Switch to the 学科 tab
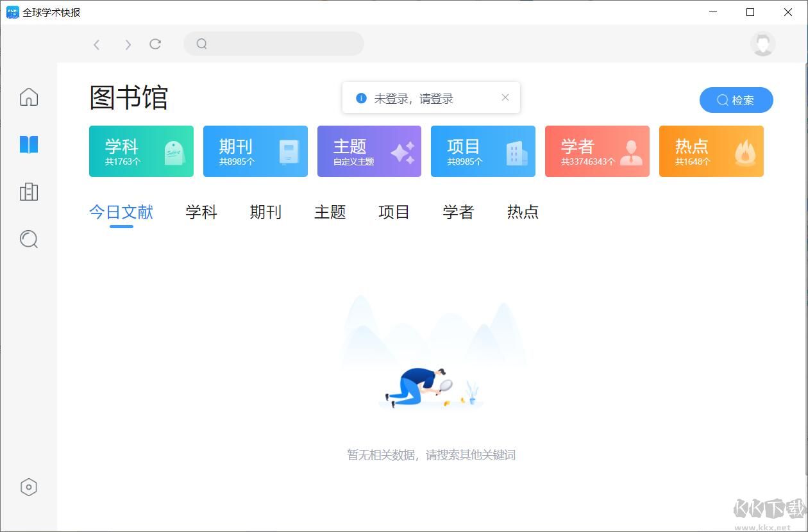This screenshot has width=808, height=532. click(x=201, y=212)
